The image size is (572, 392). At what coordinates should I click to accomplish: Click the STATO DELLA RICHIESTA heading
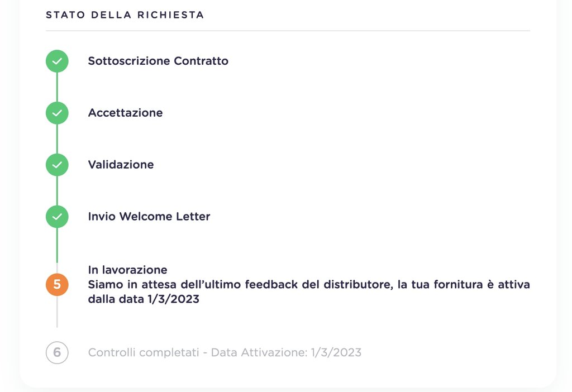[x=125, y=15]
